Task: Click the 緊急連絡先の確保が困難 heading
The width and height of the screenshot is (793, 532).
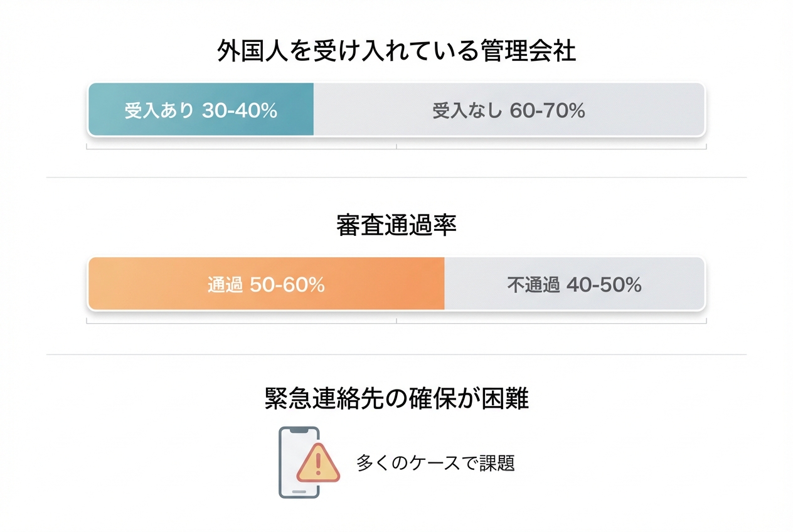Action: tap(396, 399)
